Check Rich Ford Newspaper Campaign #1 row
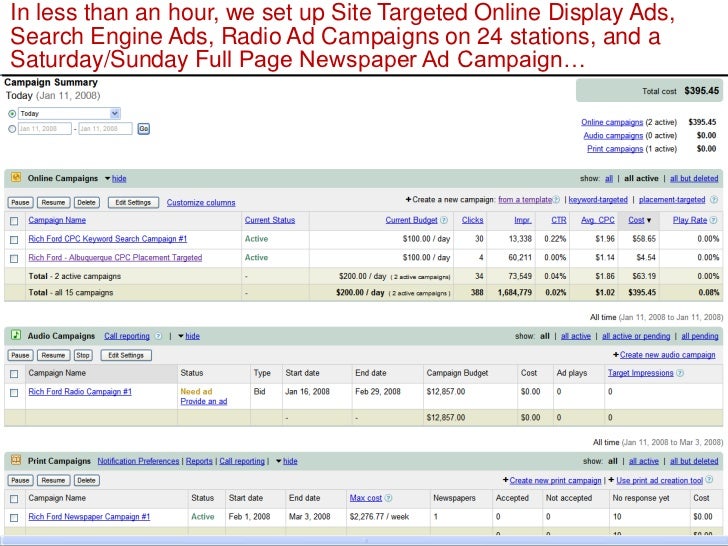Screen dimensions: 728x546 [x=14, y=517]
